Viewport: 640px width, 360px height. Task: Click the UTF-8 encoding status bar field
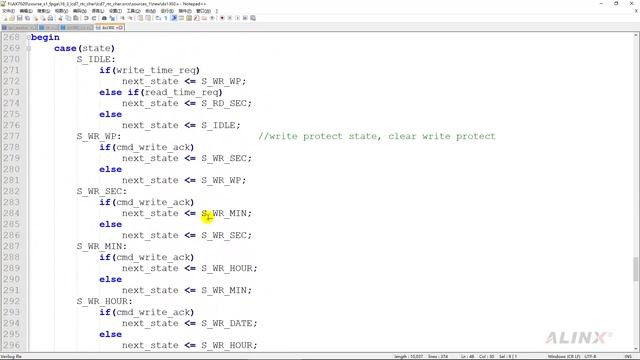[590, 356]
